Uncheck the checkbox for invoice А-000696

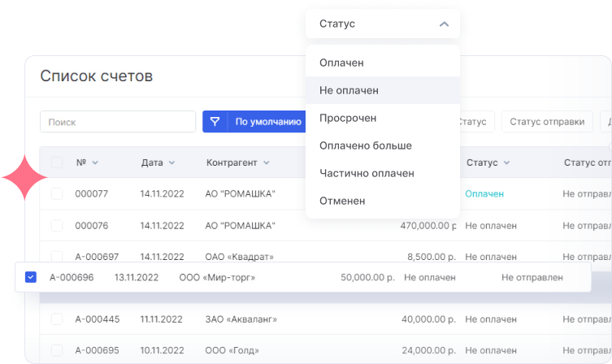click(x=31, y=277)
